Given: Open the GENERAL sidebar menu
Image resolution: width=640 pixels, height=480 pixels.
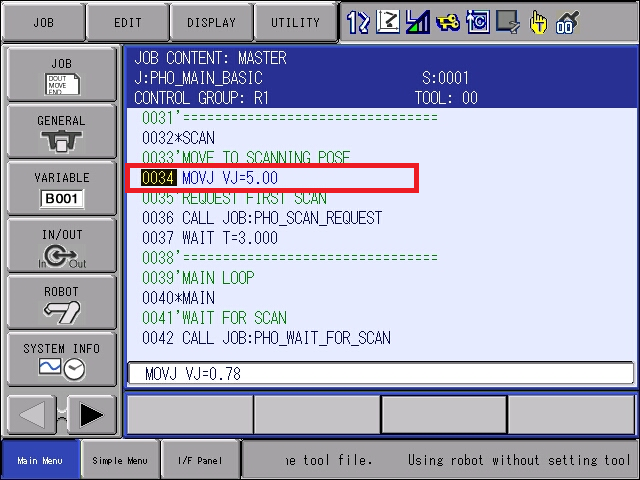Looking at the screenshot, I should [62, 131].
